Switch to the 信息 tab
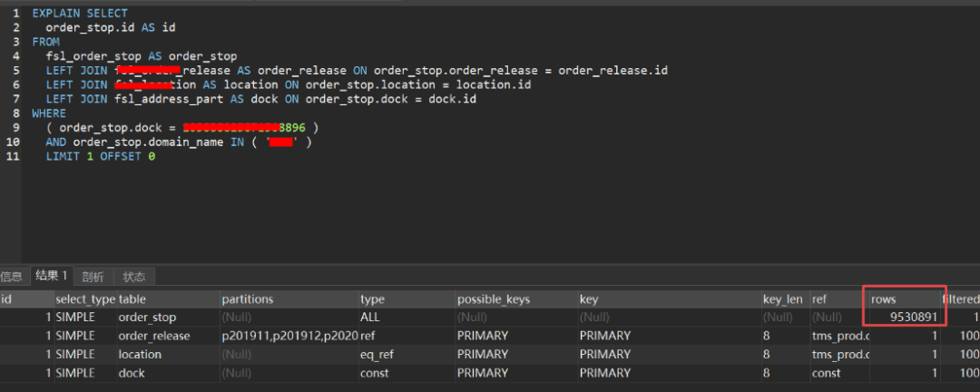The image size is (980, 392). point(11,277)
